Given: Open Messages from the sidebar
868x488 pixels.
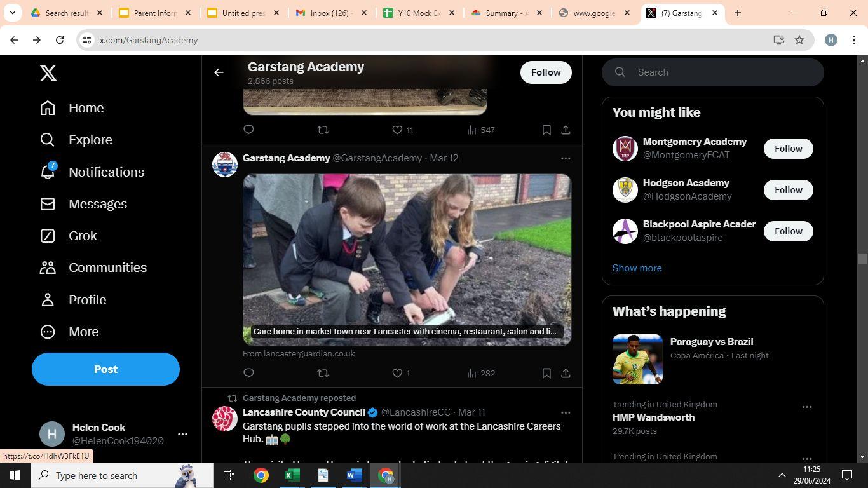Looking at the screenshot, I should (x=83, y=204).
